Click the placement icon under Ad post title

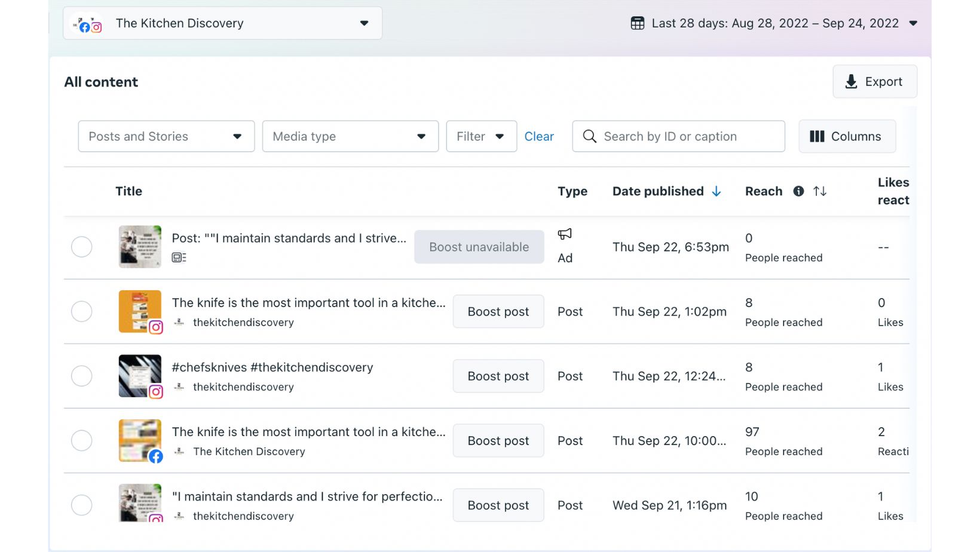pos(179,257)
